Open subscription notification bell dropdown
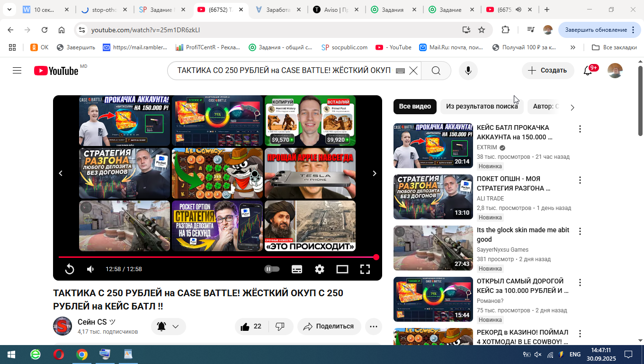The image size is (644, 364). tap(168, 327)
